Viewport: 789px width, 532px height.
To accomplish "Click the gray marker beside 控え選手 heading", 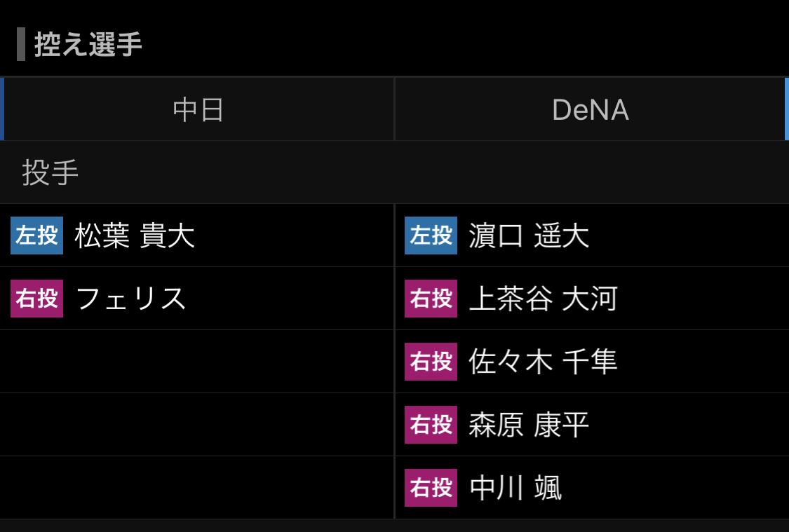I will point(21,44).
